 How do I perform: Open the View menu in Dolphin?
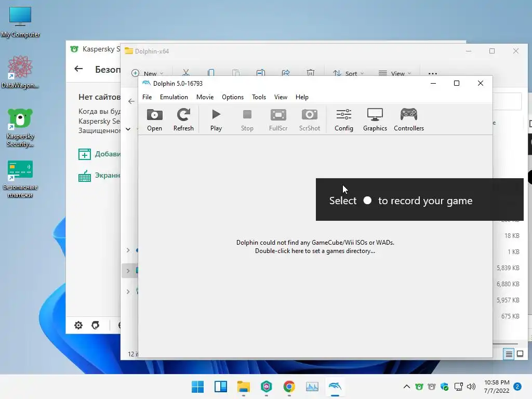(x=281, y=97)
